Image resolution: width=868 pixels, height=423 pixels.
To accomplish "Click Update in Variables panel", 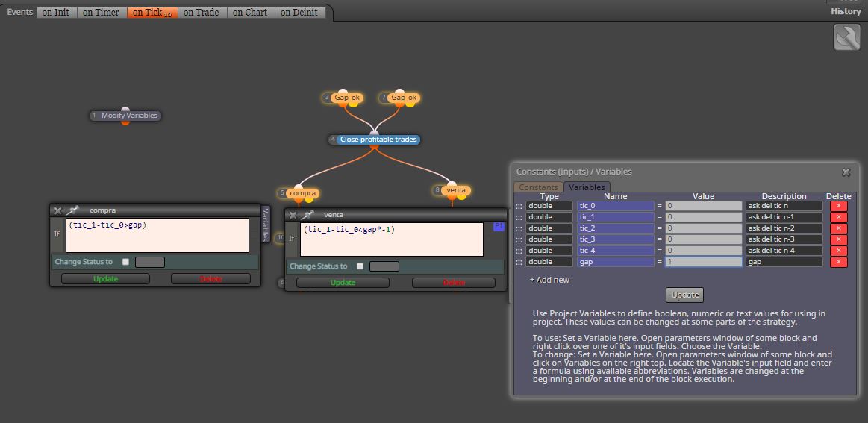I will click(684, 295).
